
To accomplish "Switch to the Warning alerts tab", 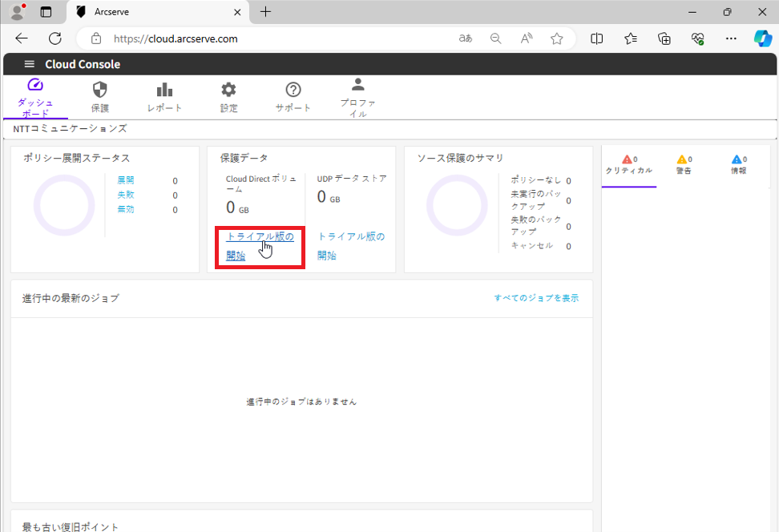I will click(x=684, y=165).
